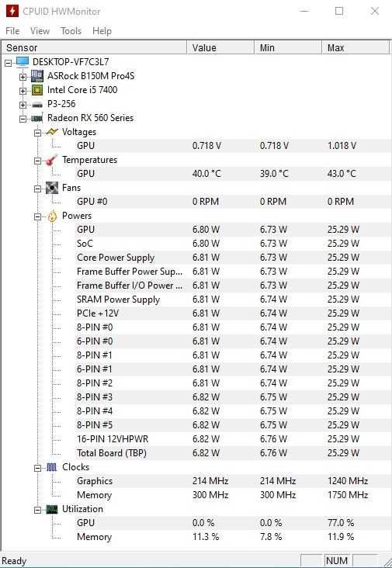
Task: Click the 1240 MHz max graphics clock value
Action: (x=348, y=481)
